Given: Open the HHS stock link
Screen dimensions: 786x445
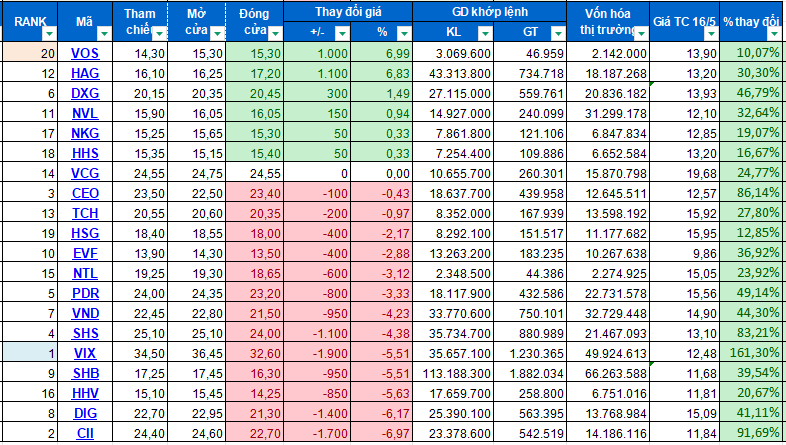Looking at the screenshot, I should click(85, 153).
